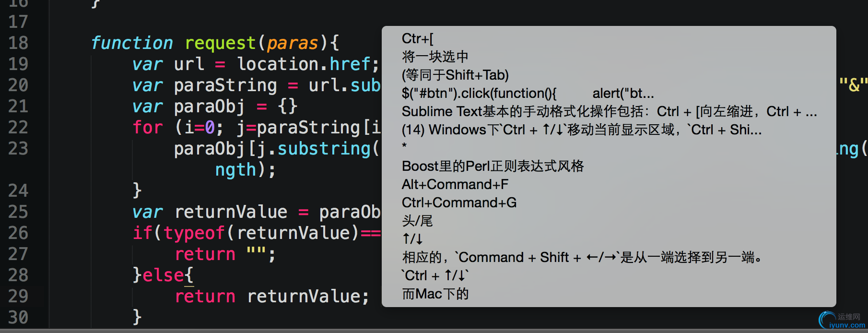Viewport: 868px width, 333px height.
Task: Pick the single asterisk '*' popup entry
Action: point(609,146)
